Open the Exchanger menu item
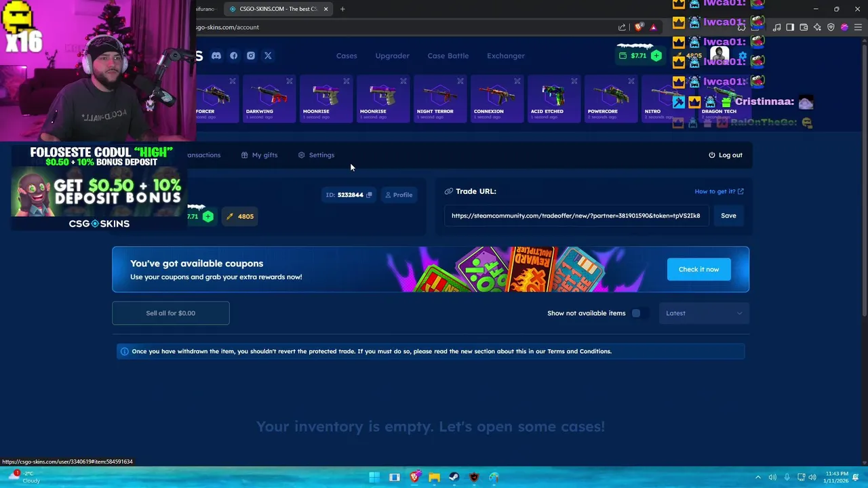Viewport: 868px width, 488px height. coord(506,56)
